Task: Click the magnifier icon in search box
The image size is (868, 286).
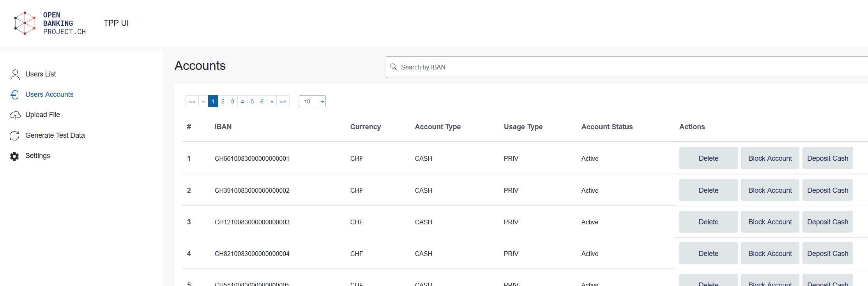Action: (393, 67)
